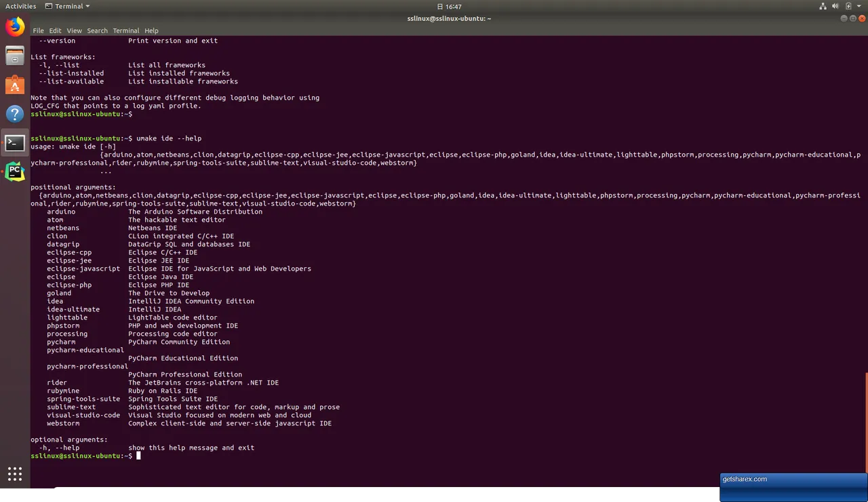Open the Terminal app menu in top bar
Image resolution: width=868 pixels, height=502 pixels.
tap(67, 6)
